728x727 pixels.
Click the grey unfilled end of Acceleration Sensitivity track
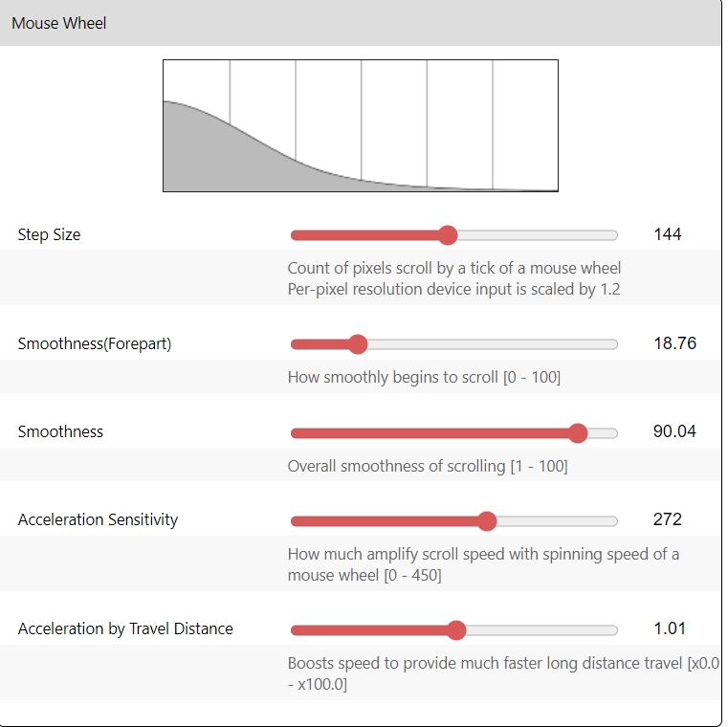(x=574, y=521)
